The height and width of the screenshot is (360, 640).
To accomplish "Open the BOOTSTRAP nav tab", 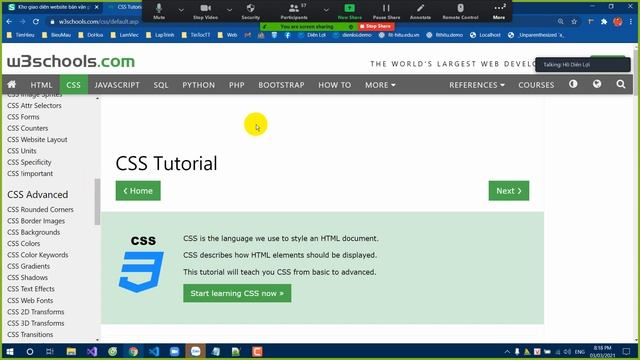I will [281, 85].
